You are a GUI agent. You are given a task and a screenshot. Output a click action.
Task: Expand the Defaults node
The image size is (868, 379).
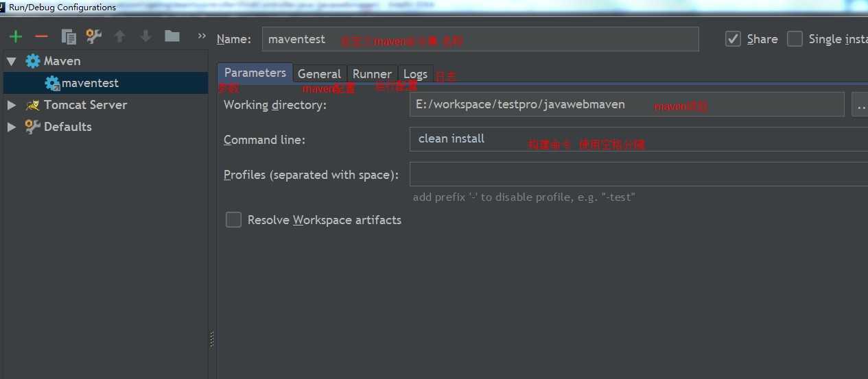click(12, 127)
